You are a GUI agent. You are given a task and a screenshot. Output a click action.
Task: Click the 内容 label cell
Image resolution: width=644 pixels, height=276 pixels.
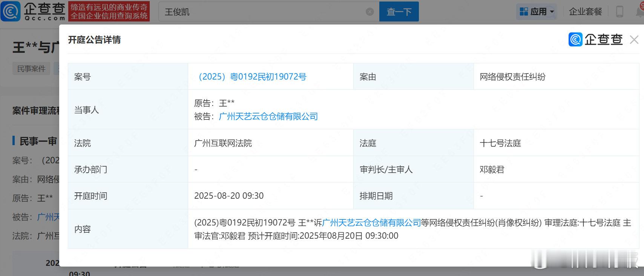[128, 229]
